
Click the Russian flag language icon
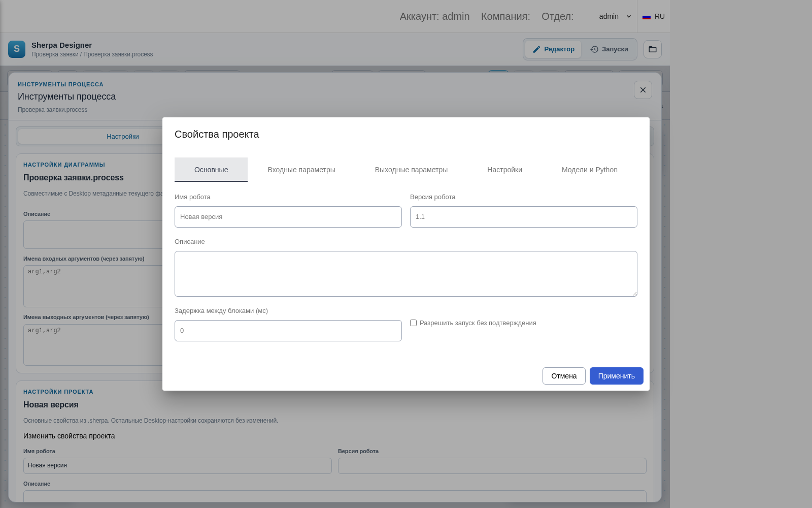647,17
